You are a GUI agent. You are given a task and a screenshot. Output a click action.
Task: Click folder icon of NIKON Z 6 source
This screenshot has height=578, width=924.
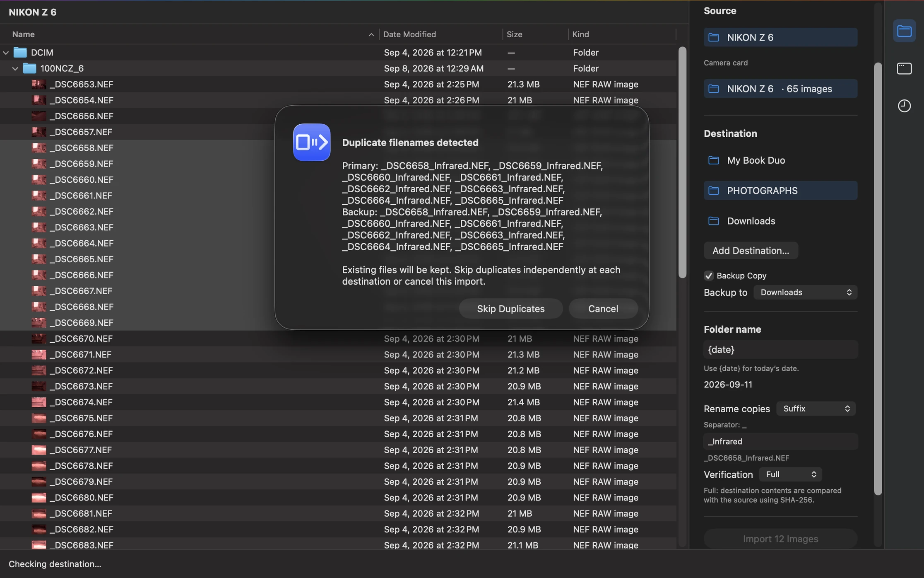[713, 37]
